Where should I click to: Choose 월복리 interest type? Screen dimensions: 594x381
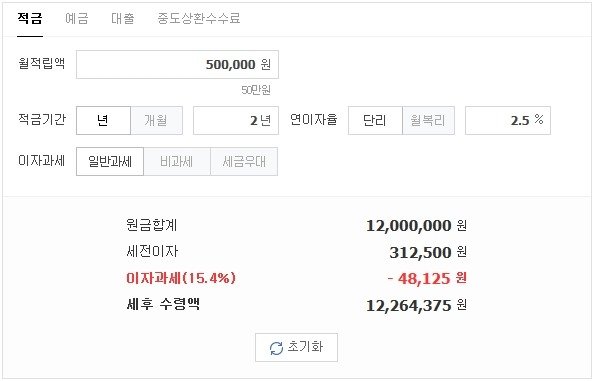pos(428,120)
